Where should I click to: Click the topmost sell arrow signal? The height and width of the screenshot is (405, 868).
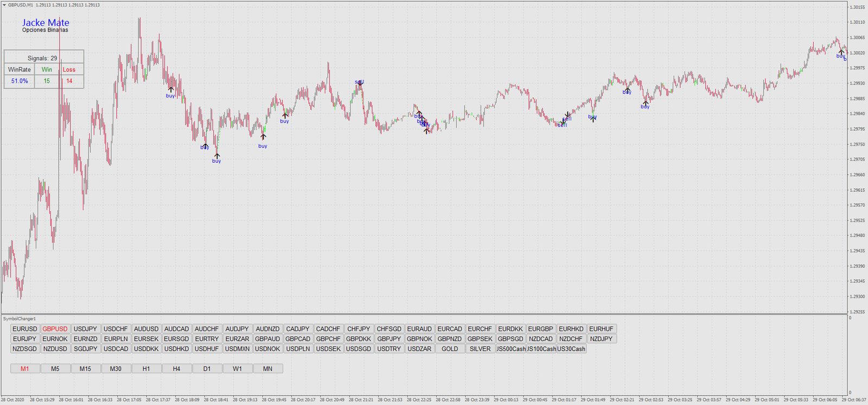click(x=359, y=83)
